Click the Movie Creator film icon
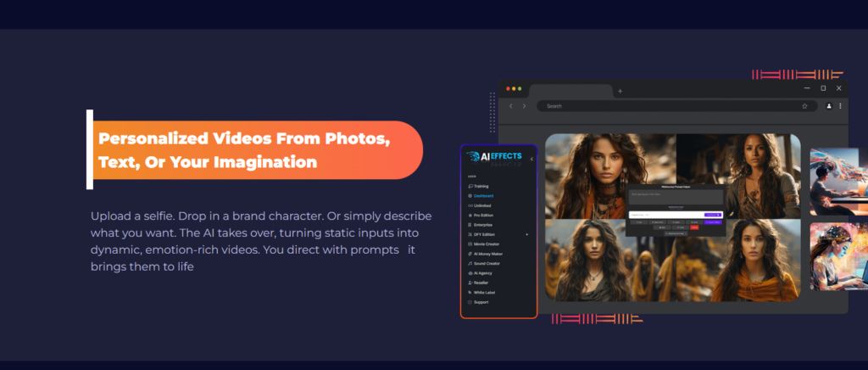This screenshot has width=868, height=370. (470, 244)
